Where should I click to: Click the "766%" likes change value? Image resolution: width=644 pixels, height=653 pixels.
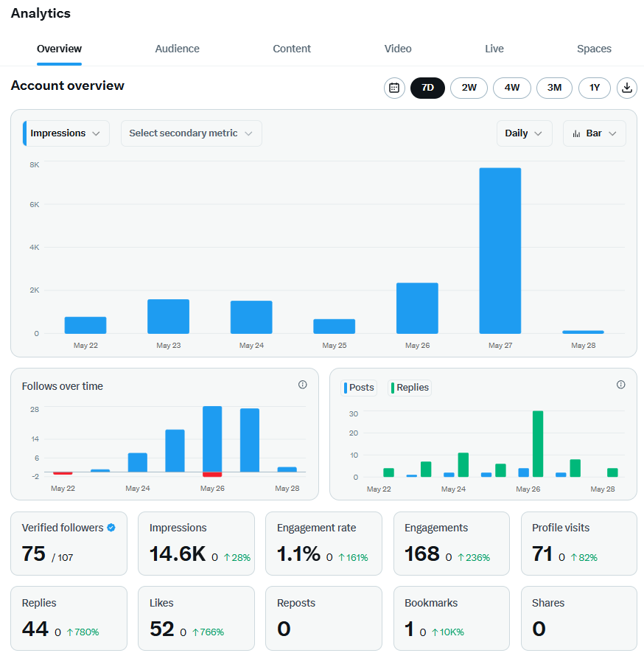tap(212, 632)
